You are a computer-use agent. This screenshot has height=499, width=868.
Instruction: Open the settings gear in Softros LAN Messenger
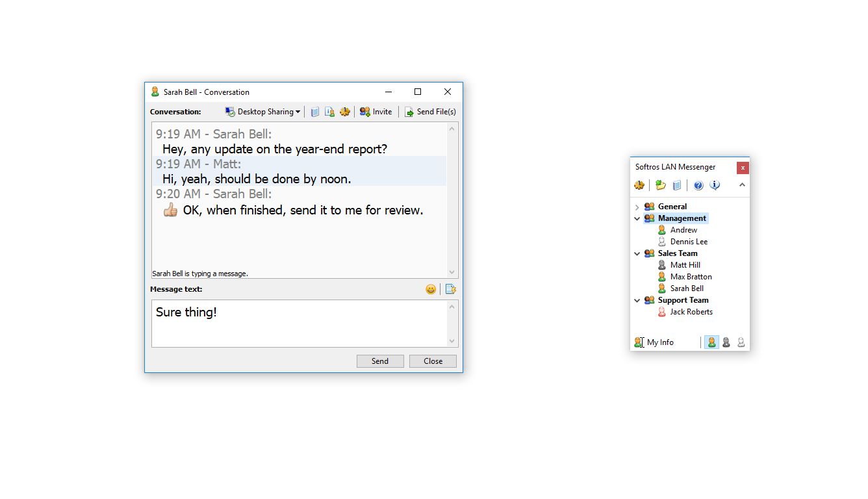(639, 185)
